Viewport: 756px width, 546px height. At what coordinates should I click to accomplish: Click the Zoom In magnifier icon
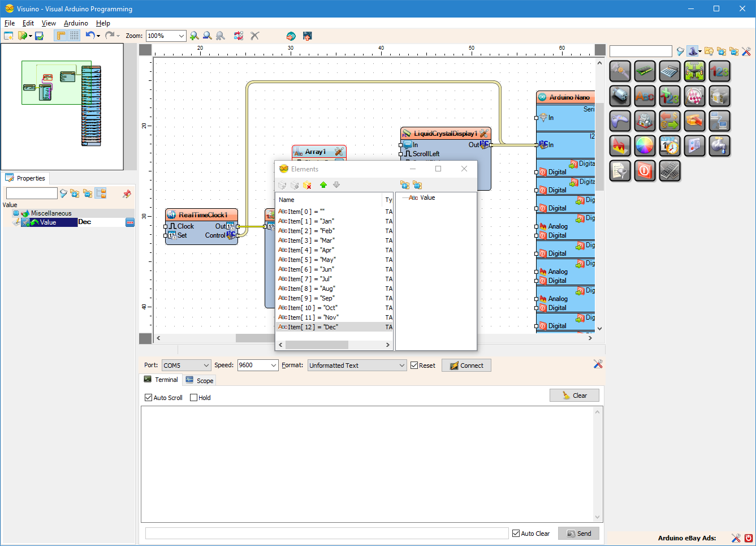point(195,36)
